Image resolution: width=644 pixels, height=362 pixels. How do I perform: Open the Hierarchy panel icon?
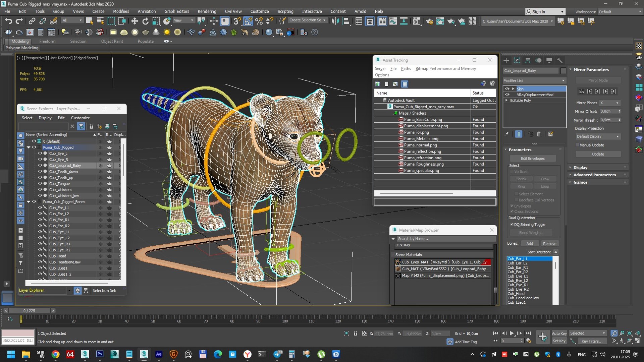(x=528, y=60)
